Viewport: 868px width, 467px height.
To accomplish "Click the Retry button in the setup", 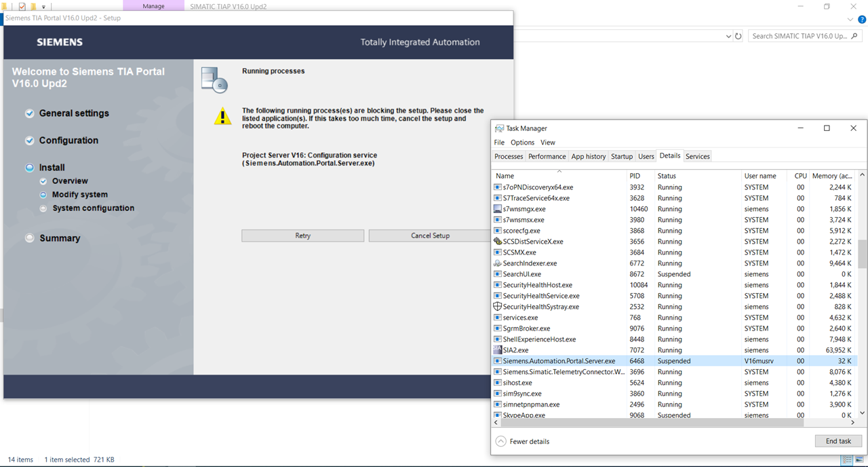I will (302, 236).
